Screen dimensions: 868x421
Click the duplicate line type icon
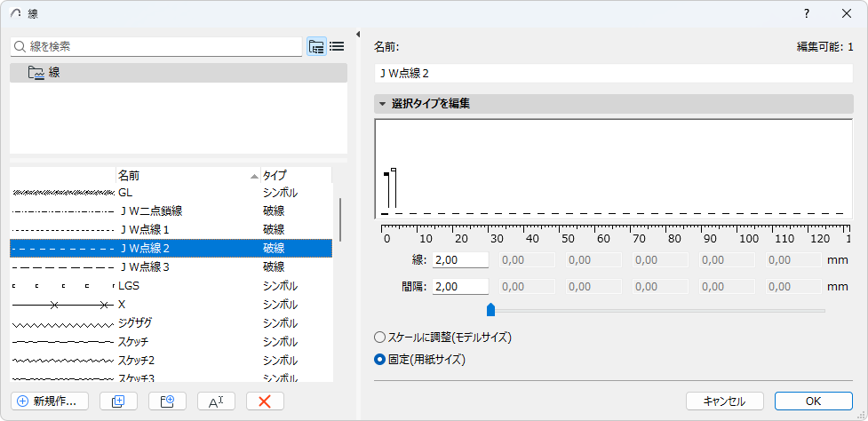click(118, 401)
